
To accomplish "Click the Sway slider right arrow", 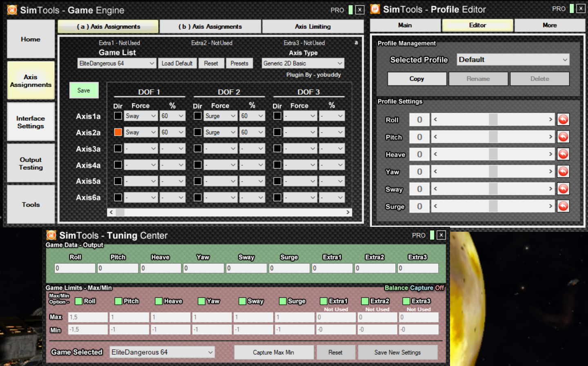I will tap(550, 189).
